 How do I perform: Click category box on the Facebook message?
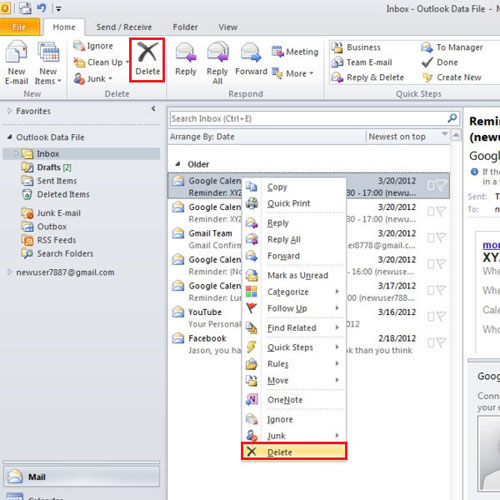[431, 343]
